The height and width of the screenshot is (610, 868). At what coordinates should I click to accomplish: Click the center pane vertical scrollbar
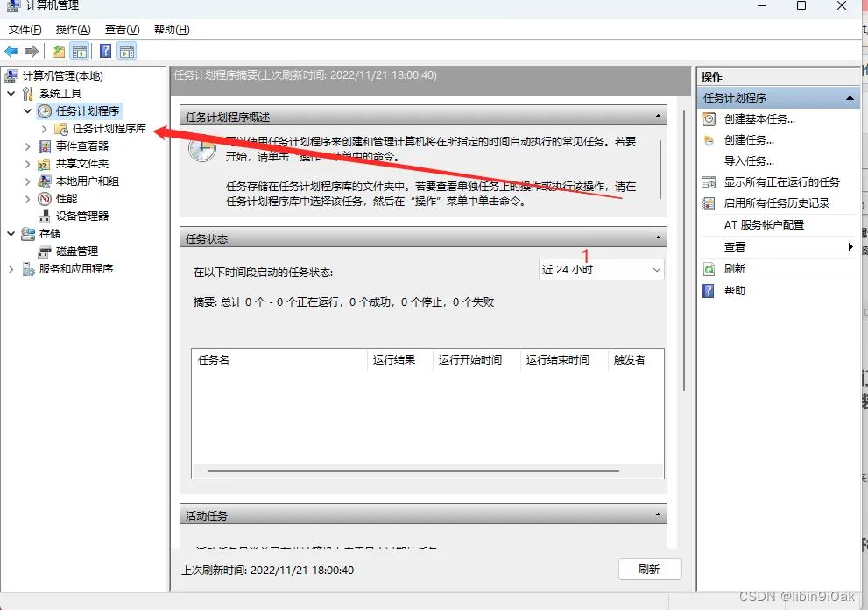point(684,251)
